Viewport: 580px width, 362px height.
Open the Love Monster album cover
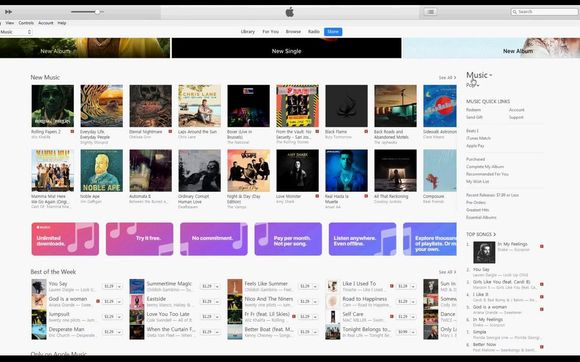[297, 170]
